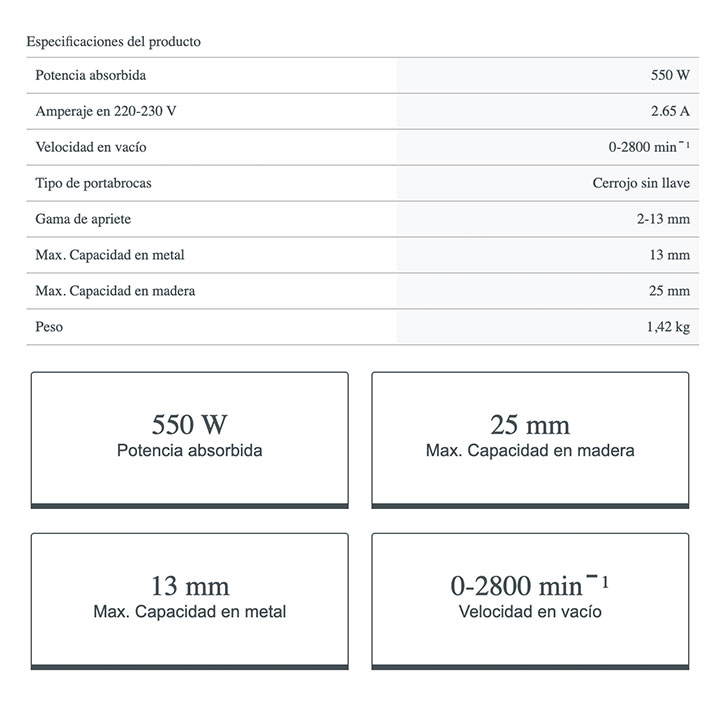Click the 1,42 kg weight value

click(668, 327)
